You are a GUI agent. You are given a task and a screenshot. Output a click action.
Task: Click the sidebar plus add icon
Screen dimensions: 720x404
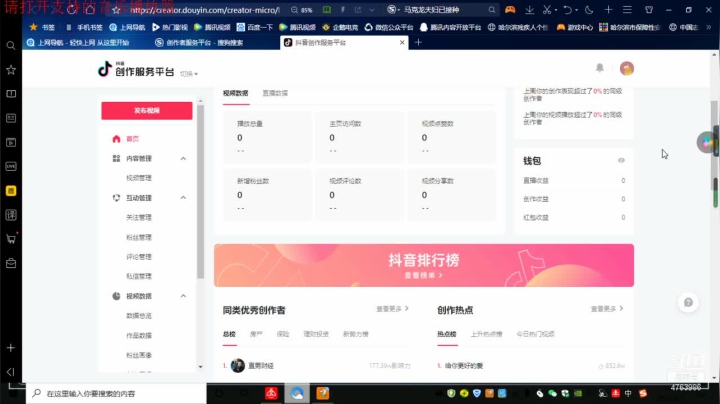pyautogui.click(x=11, y=348)
